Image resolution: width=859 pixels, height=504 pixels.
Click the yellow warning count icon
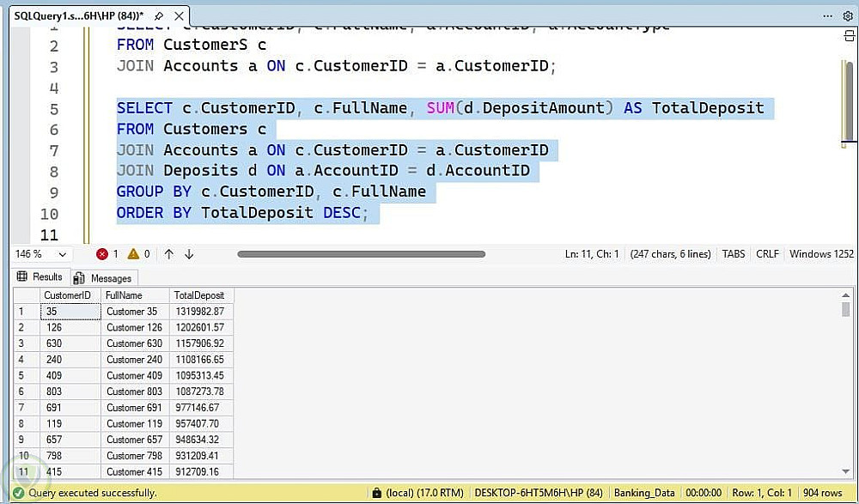[133, 254]
